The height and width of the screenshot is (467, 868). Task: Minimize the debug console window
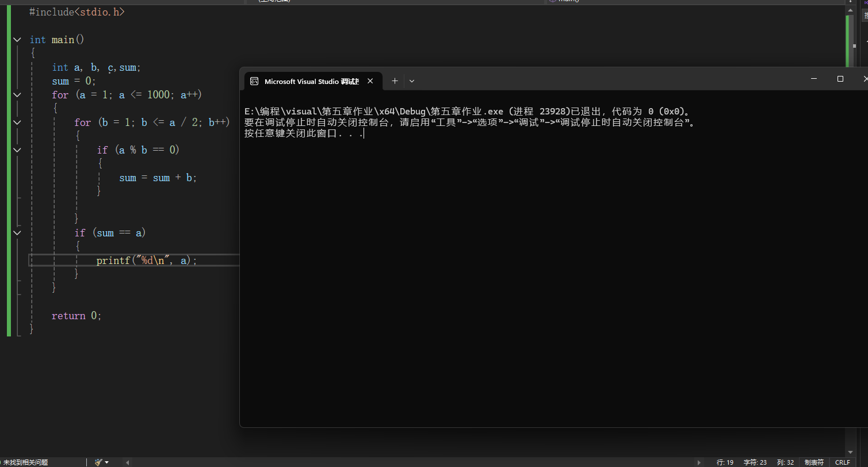pos(814,79)
